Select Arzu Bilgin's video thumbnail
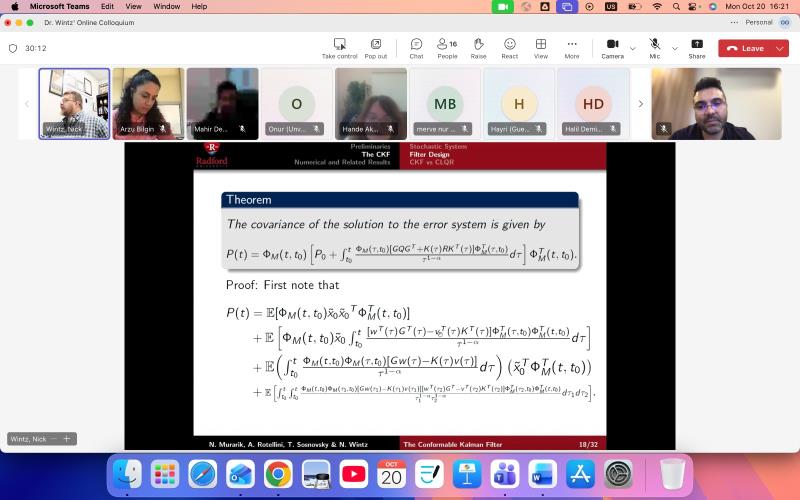 click(x=148, y=103)
